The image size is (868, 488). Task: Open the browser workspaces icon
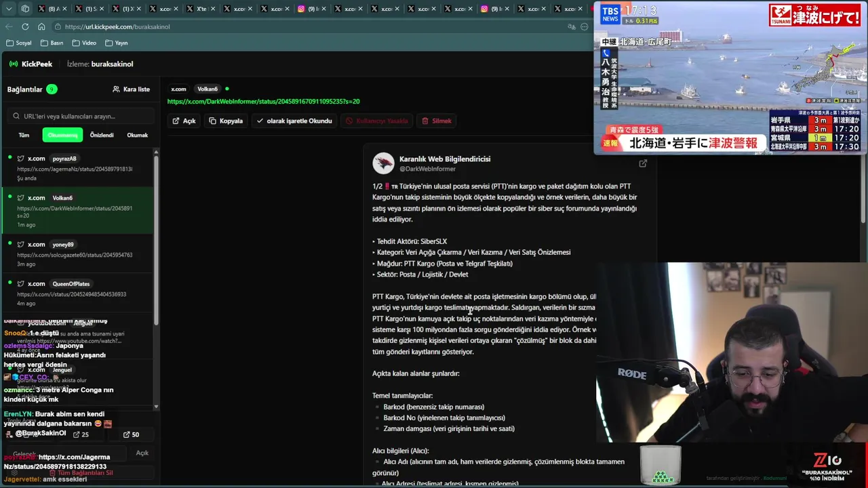tap(25, 9)
